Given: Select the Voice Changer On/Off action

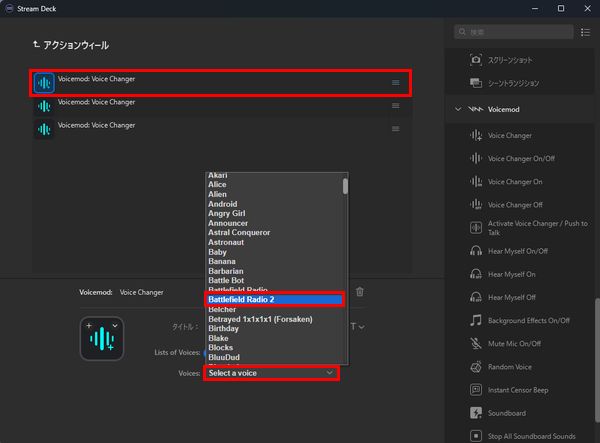Looking at the screenshot, I should coord(521,158).
